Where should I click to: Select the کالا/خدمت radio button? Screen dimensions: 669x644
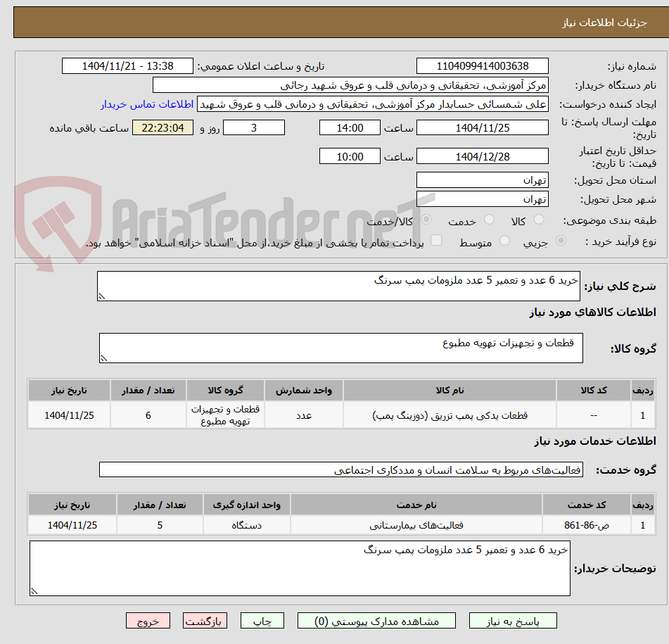pos(426,220)
